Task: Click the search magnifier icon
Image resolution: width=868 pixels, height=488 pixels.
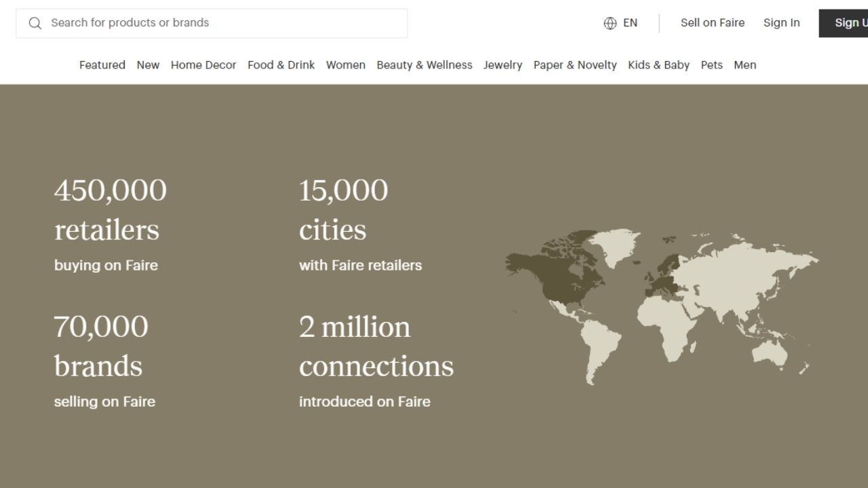Action: [35, 23]
